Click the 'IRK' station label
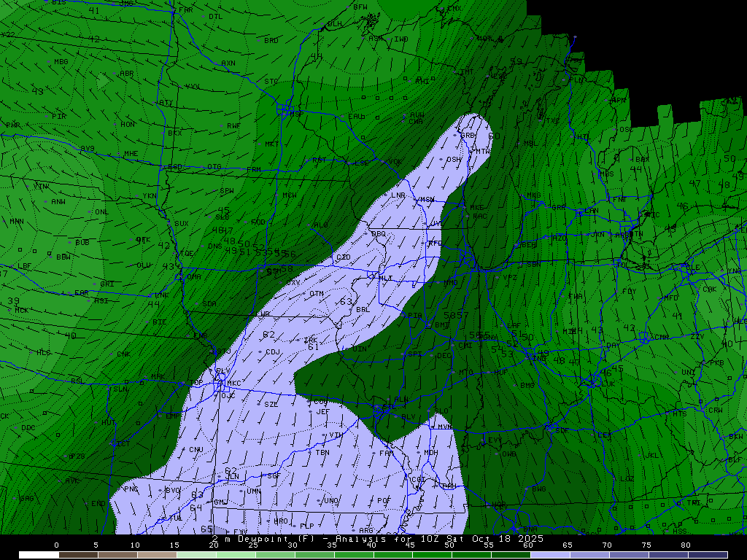The height and width of the screenshot is (560, 747). click(x=311, y=340)
